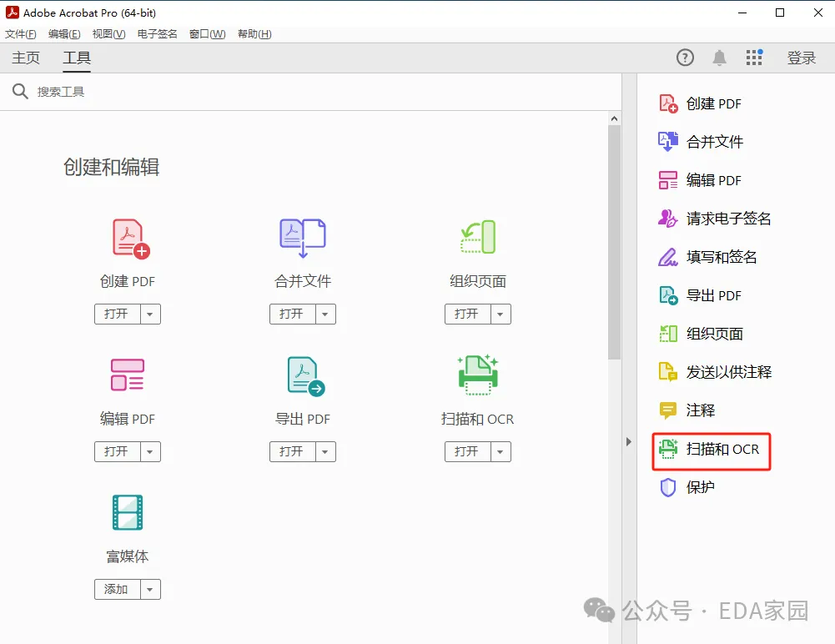Expand the 组织页面 dropdown arrow

tap(500, 314)
